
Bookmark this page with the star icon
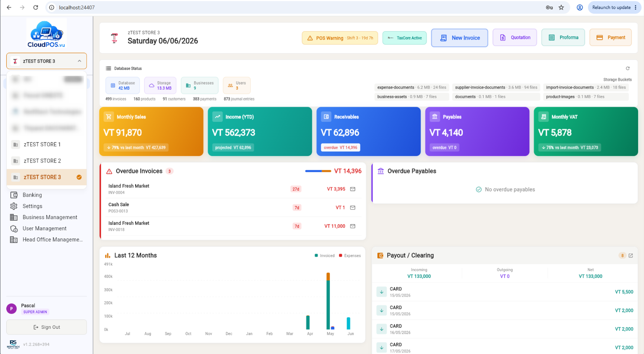tap(561, 7)
